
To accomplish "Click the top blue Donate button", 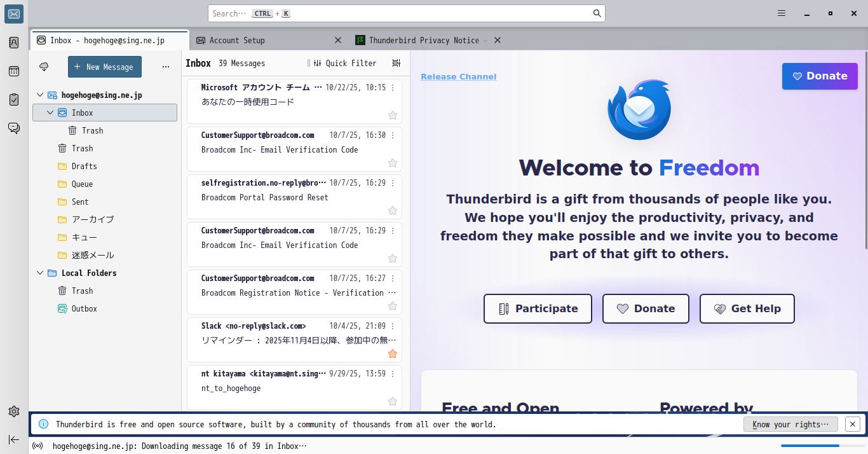I will click(x=820, y=76).
